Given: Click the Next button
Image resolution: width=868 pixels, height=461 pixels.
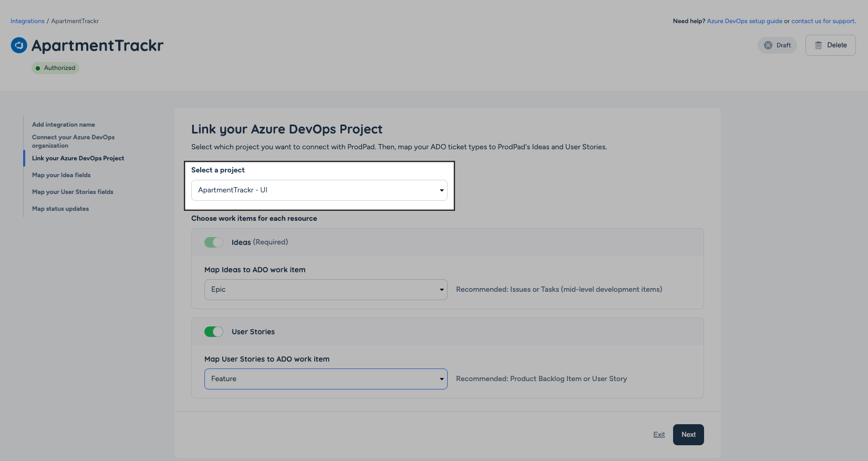Looking at the screenshot, I should coord(688,435).
